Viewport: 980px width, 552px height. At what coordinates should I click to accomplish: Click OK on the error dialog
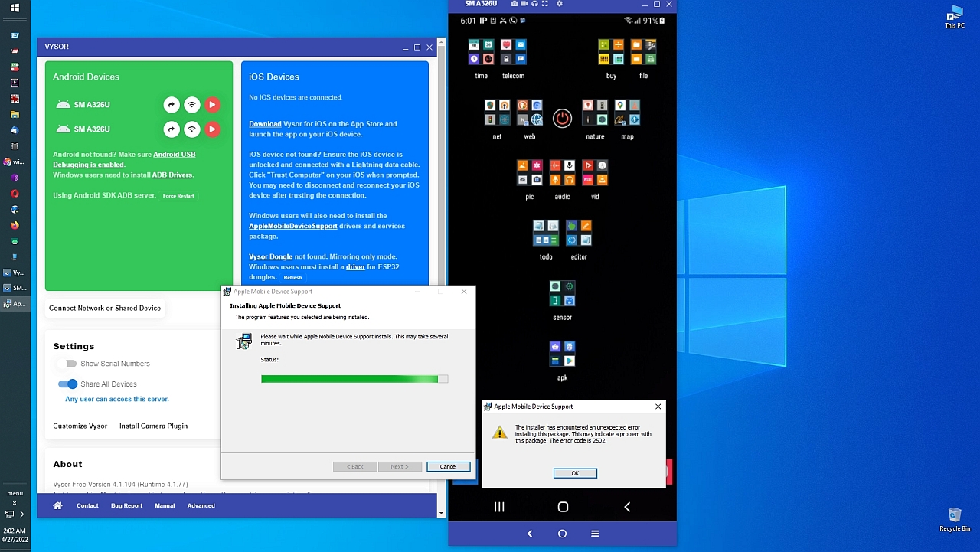pyautogui.click(x=575, y=473)
